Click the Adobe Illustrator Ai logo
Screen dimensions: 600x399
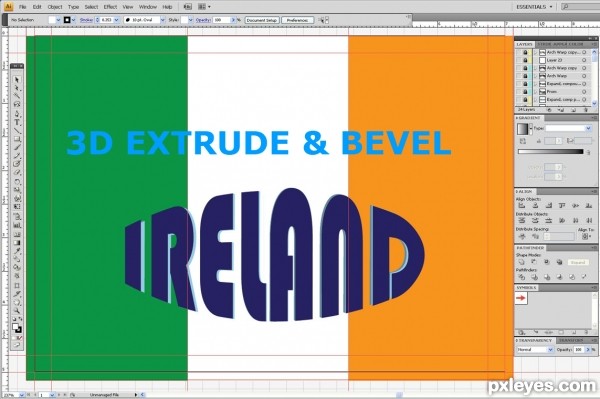pos(8,7)
